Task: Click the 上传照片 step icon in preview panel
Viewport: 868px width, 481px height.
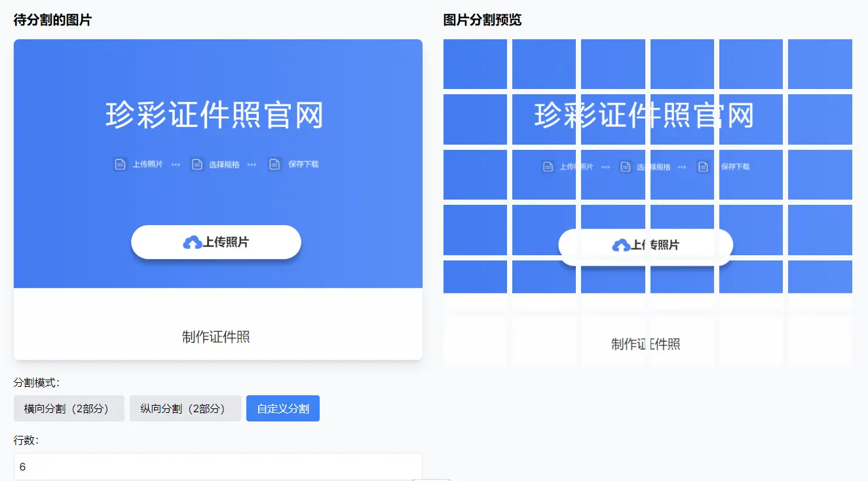Action: point(547,166)
